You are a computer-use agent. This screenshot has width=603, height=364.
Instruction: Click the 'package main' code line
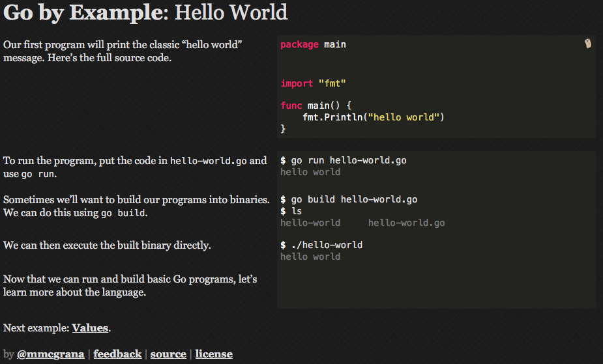tap(313, 45)
